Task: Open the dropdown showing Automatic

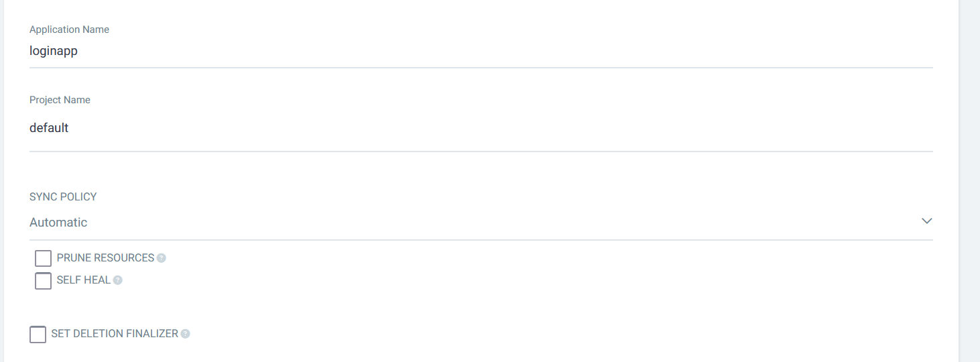Action: 58,223
